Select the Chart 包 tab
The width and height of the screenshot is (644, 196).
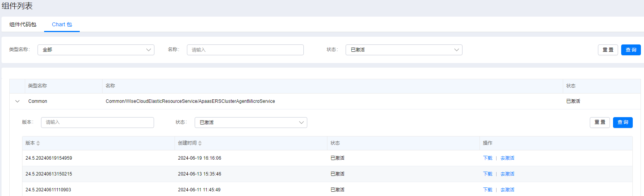pos(62,24)
